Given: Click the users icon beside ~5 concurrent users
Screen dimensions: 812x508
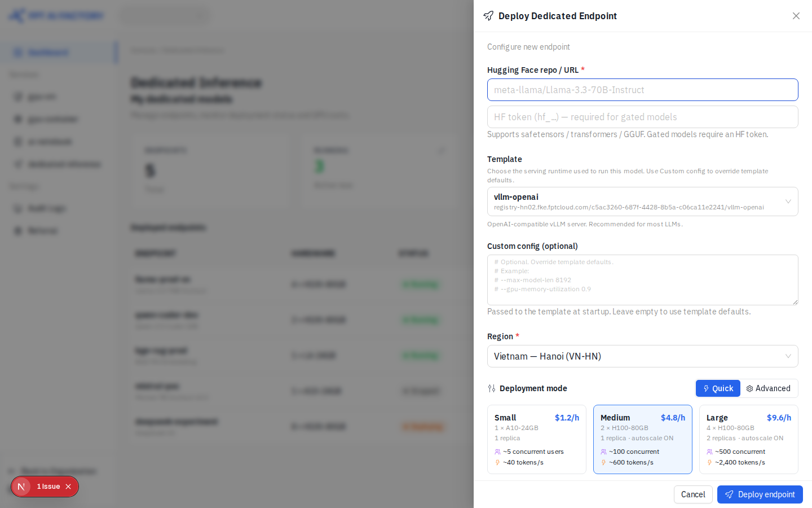Looking at the screenshot, I should 497,452.
